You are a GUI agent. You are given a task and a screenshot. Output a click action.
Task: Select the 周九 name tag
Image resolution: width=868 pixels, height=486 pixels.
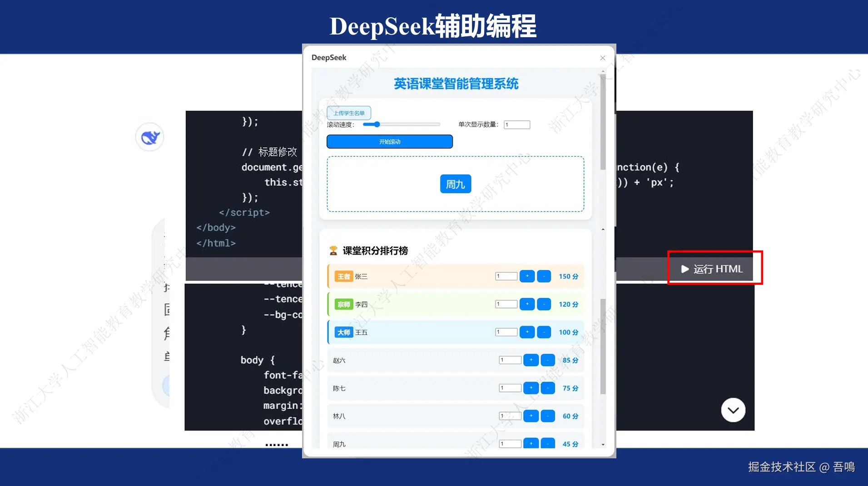point(456,184)
